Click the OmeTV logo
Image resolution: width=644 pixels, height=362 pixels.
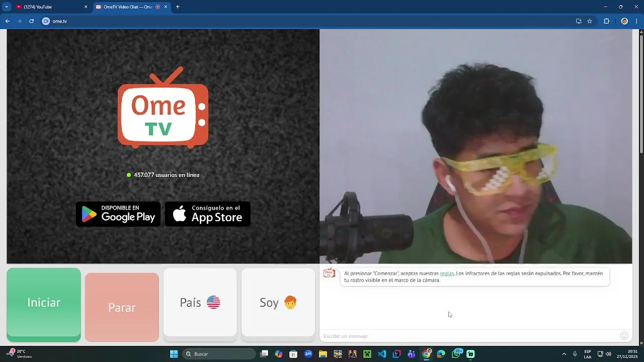click(x=163, y=108)
